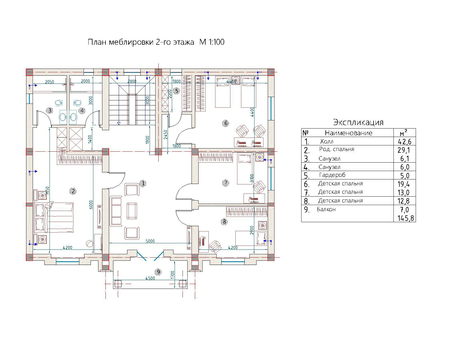Select room marker 2 in parents' bedroom
The height and width of the screenshot is (360, 450).
click(73, 191)
